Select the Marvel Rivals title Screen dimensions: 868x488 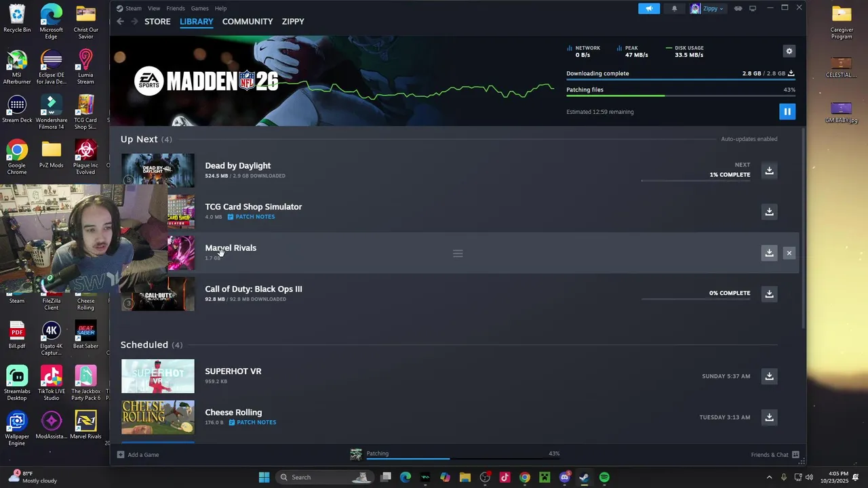point(231,247)
